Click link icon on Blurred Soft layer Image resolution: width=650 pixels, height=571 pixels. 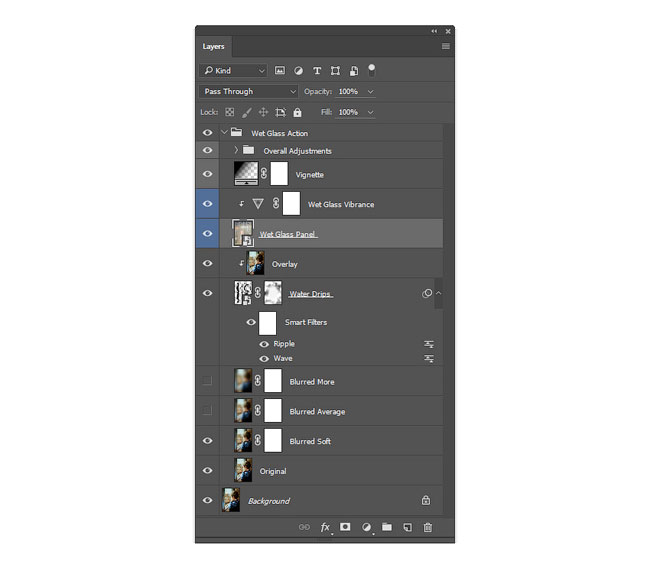(x=257, y=440)
